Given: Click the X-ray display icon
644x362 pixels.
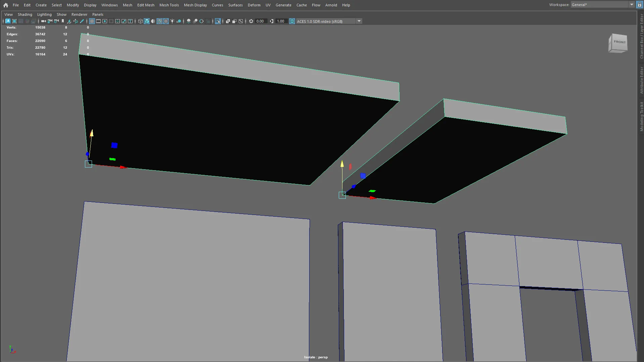Looking at the screenshot, I should coord(228,21).
